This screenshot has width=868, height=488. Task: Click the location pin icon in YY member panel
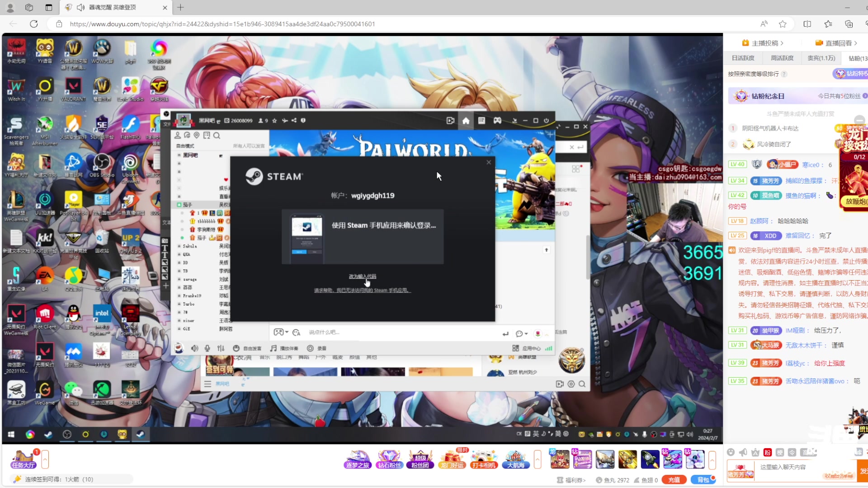[x=197, y=135]
